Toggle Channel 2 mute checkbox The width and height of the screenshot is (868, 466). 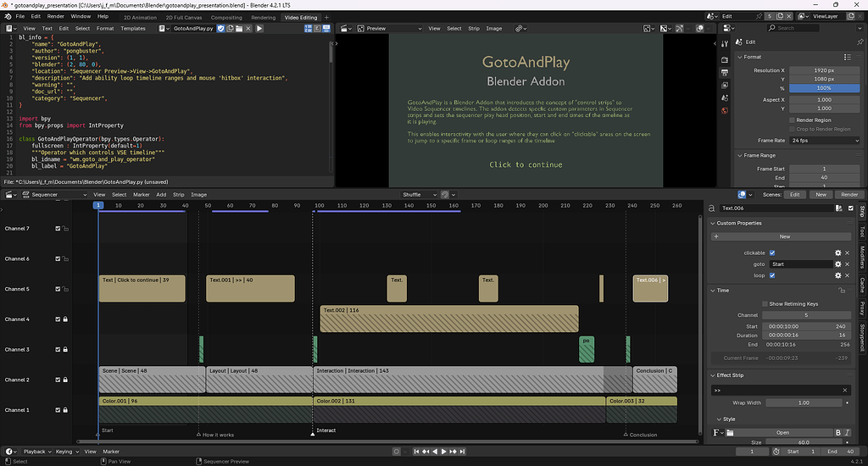coord(58,380)
